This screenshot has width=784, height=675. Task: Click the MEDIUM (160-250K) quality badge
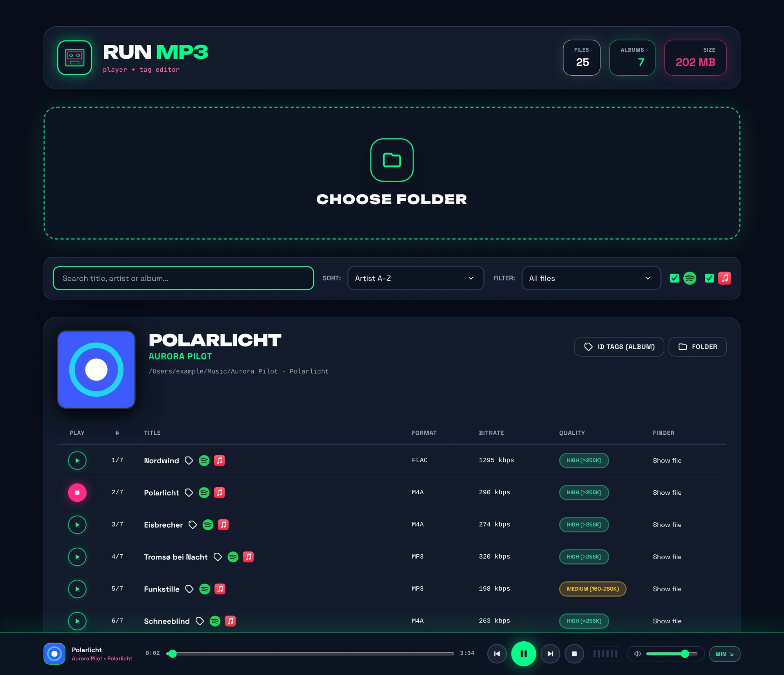click(x=593, y=589)
